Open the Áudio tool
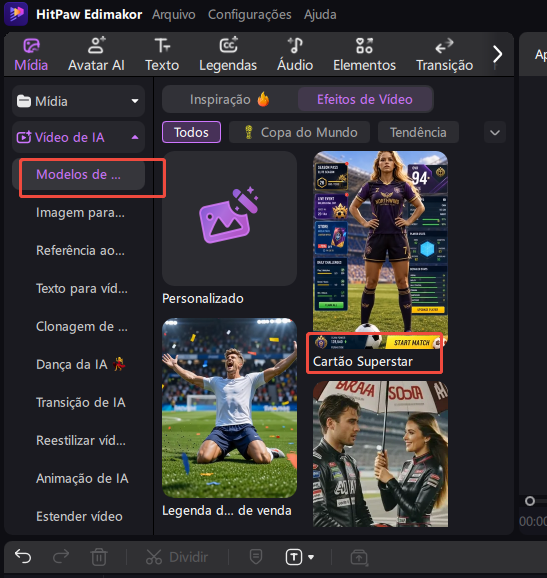The width and height of the screenshot is (547, 578). point(295,55)
